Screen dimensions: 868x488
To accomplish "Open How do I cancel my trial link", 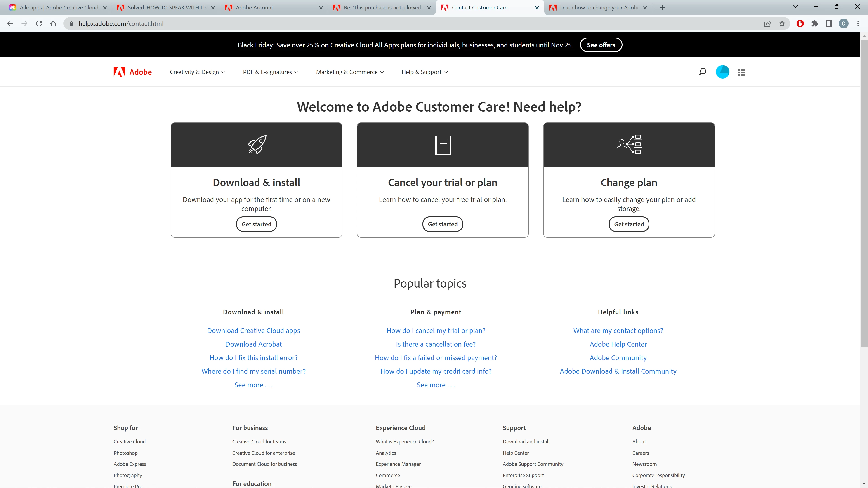I will click(436, 330).
